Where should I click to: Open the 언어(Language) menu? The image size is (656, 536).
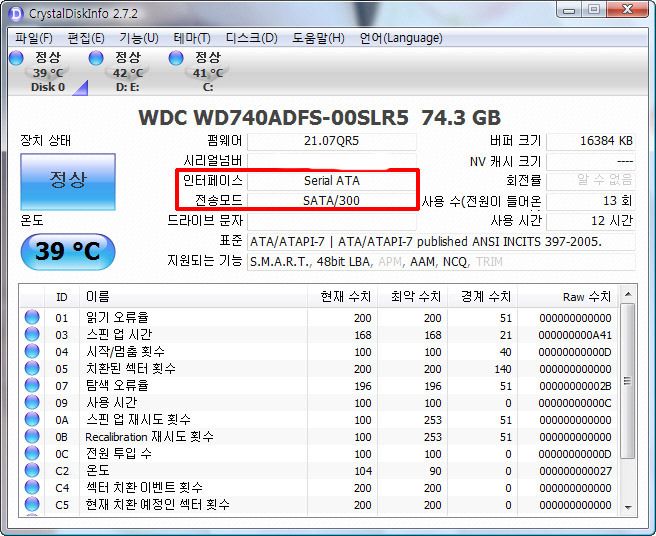point(401,38)
